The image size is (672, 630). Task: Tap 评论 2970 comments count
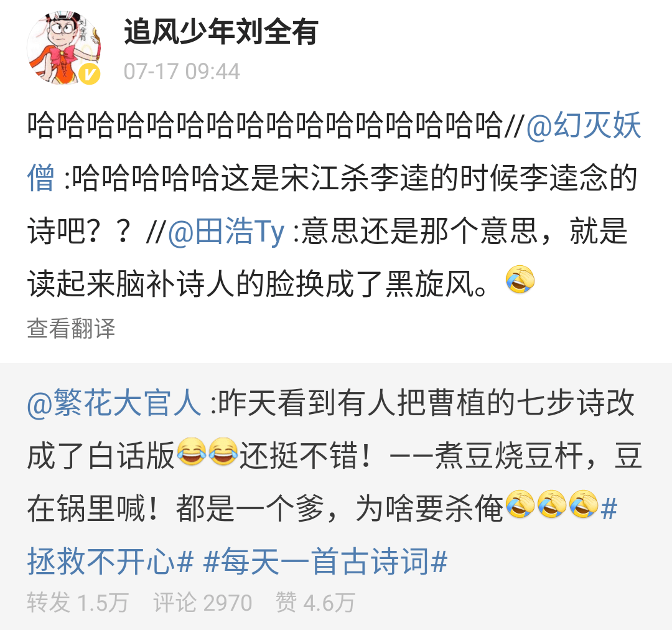(x=203, y=603)
